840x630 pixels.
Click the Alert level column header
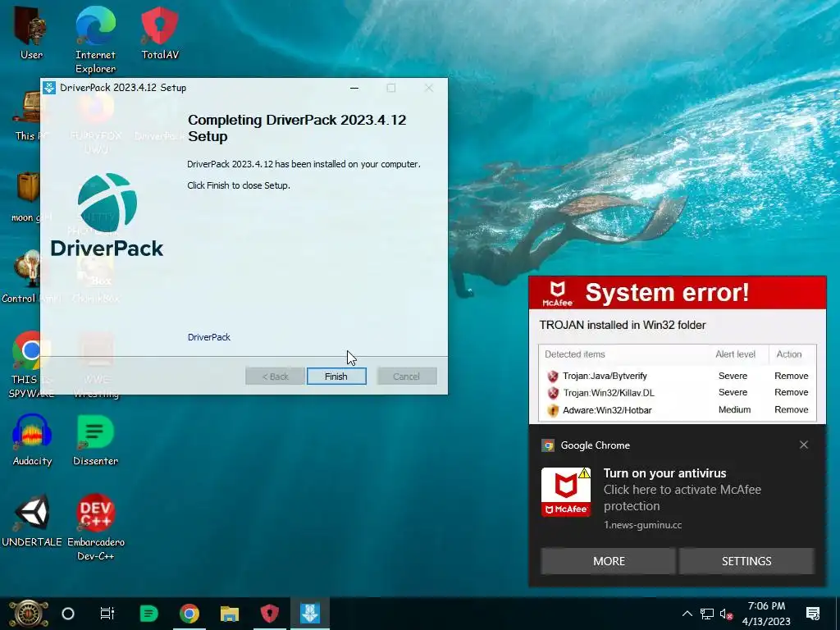point(735,354)
